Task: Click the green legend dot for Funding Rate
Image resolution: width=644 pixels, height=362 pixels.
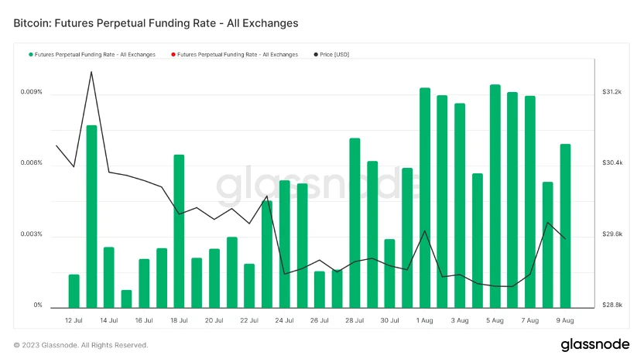Action: 31,55
